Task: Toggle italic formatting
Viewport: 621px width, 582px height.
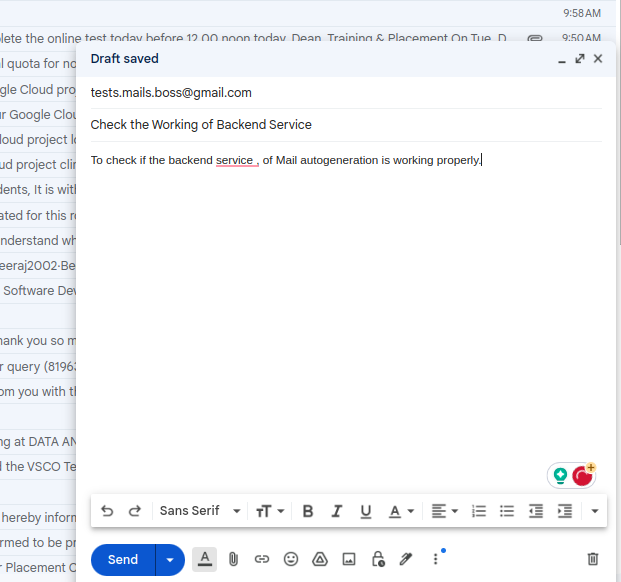Action: tap(337, 511)
